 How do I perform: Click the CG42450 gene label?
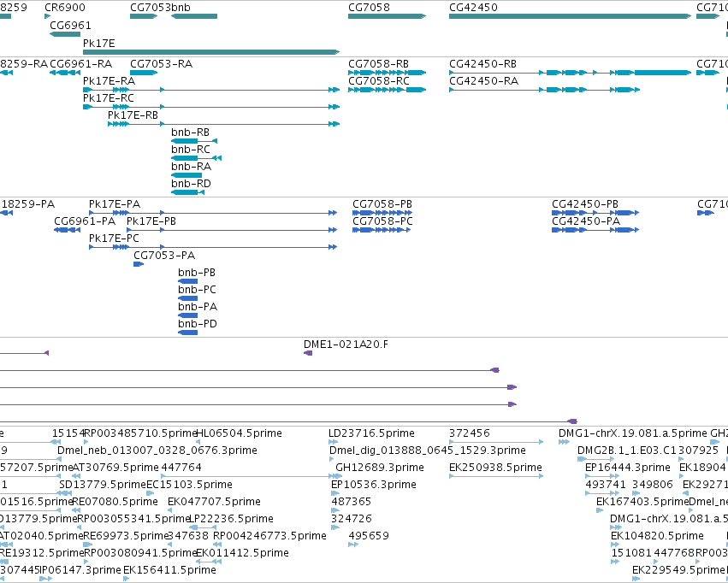(x=473, y=8)
